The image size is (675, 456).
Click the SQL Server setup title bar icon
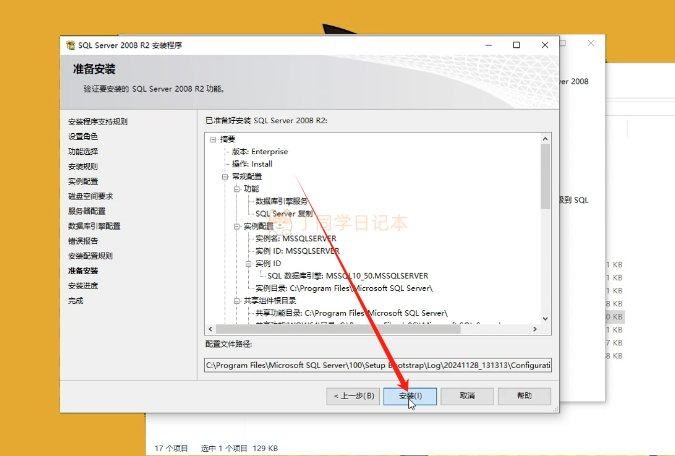pos(70,45)
